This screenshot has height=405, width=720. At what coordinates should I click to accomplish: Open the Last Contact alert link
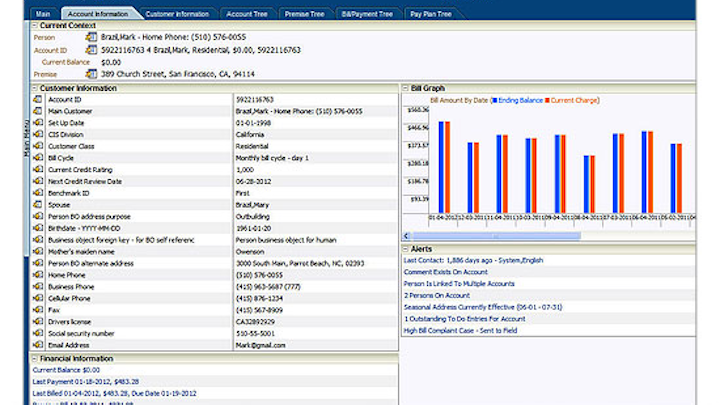point(473,260)
